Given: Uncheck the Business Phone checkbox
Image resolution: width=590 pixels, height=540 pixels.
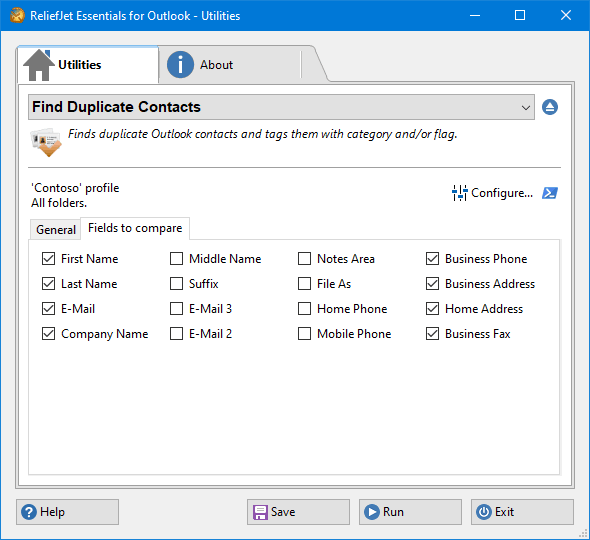Looking at the screenshot, I should pos(432,259).
